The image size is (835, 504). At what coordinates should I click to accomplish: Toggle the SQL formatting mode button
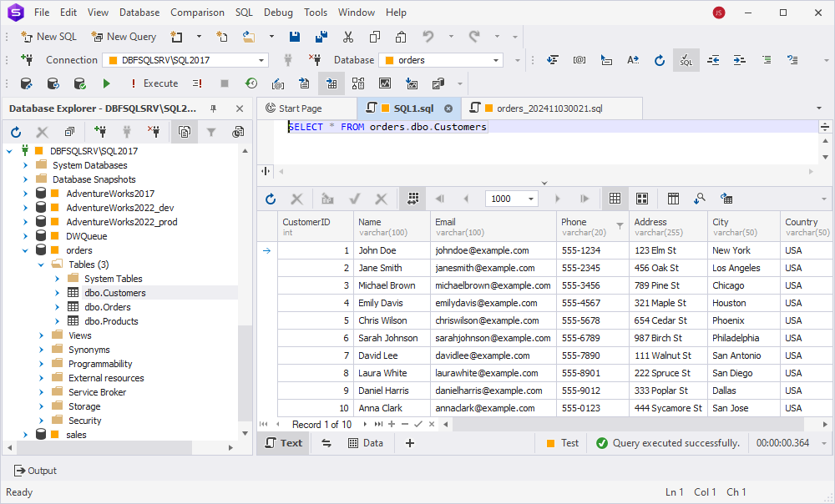(686, 60)
